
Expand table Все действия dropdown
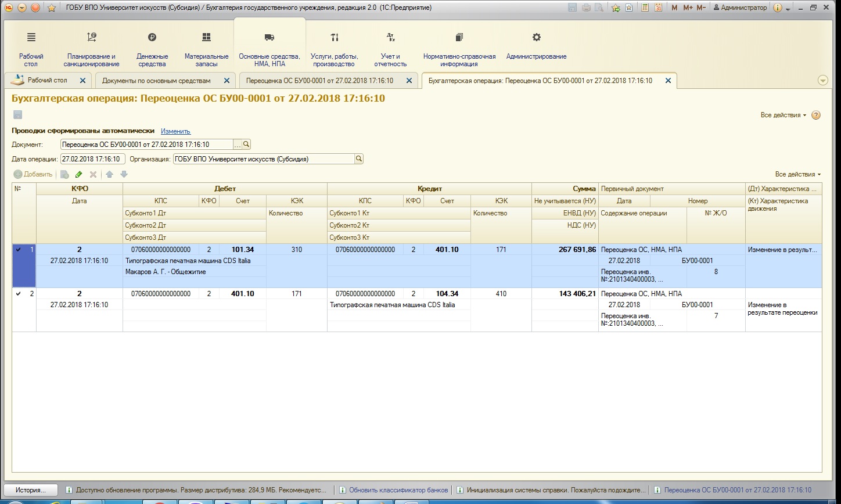tap(798, 174)
